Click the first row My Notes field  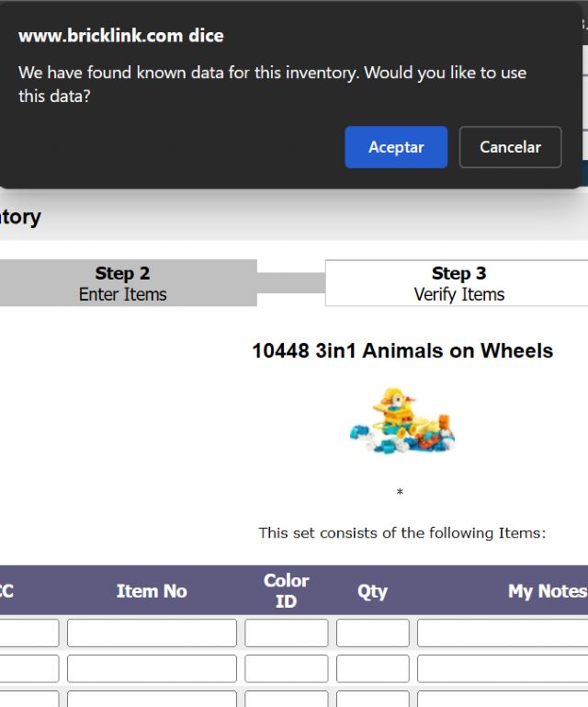click(x=502, y=633)
